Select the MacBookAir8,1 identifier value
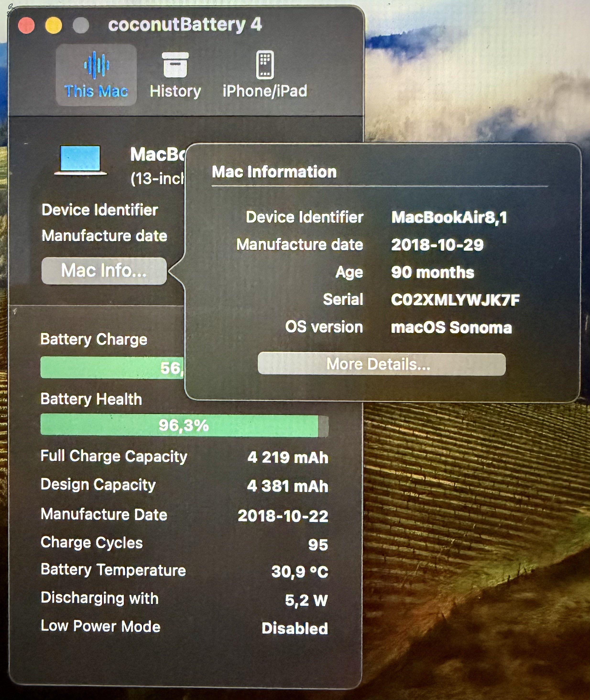The image size is (590, 700). pos(449,217)
